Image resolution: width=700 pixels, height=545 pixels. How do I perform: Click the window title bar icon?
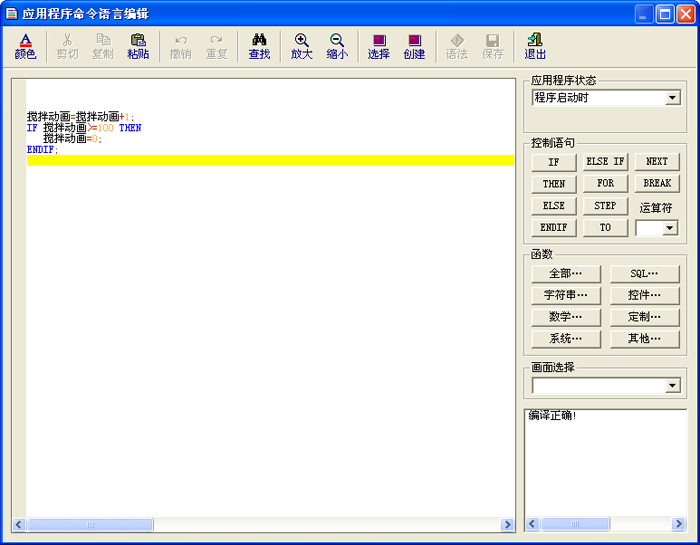11,14
